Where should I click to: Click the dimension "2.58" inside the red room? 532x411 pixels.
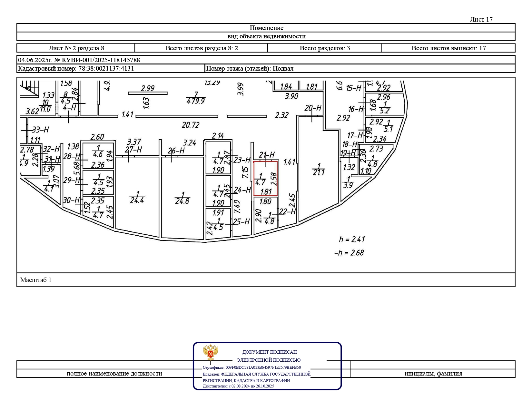click(274, 179)
